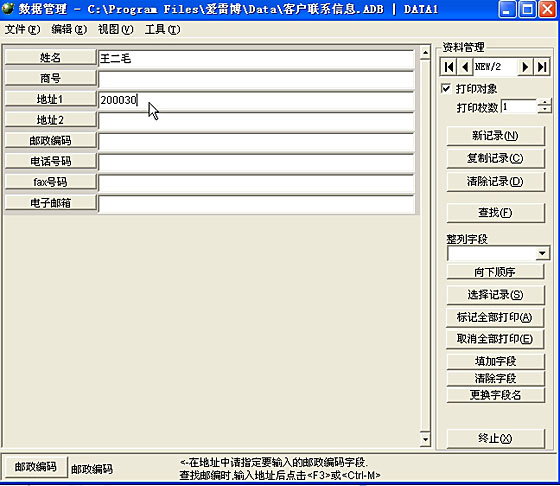Jump to the first record arrow

[449, 67]
